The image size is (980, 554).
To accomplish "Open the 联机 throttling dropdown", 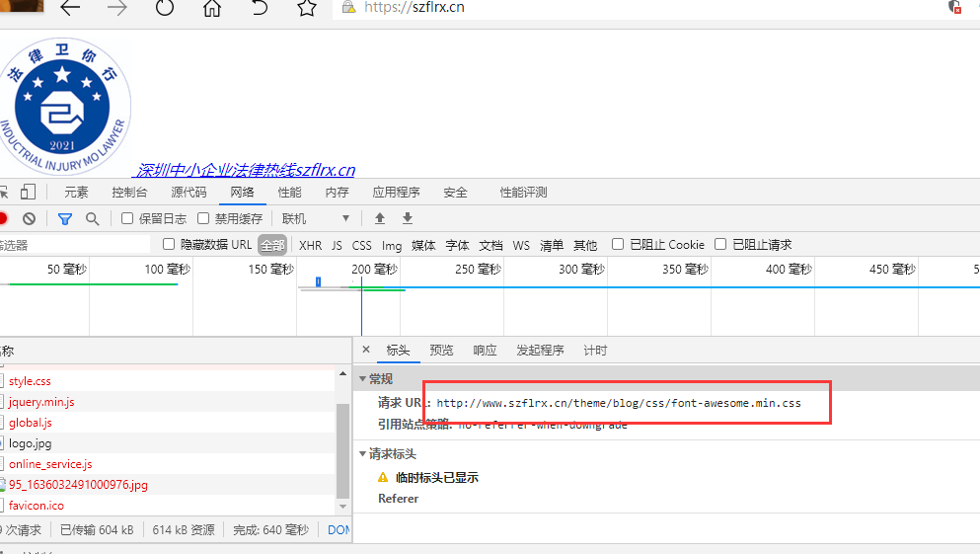I will 316,218.
